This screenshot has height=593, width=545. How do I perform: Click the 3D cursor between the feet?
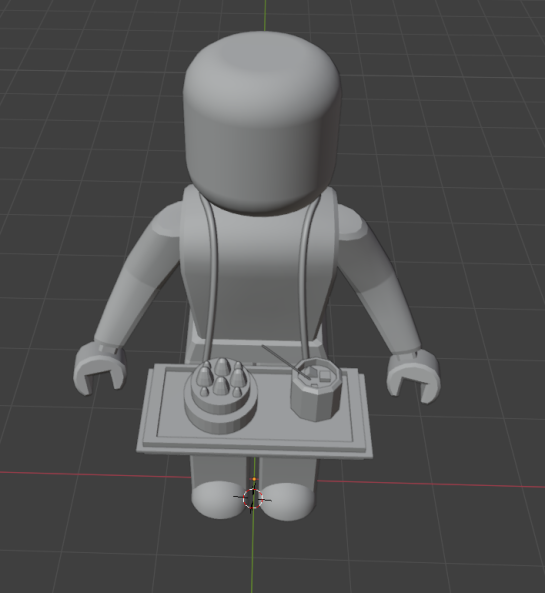pos(253,499)
